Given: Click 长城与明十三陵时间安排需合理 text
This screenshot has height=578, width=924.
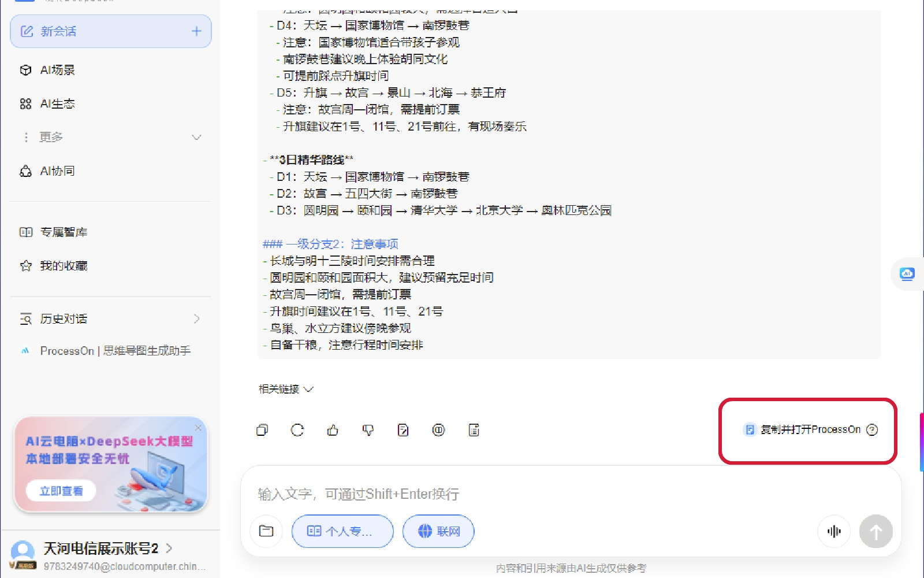Looking at the screenshot, I should point(352,261).
